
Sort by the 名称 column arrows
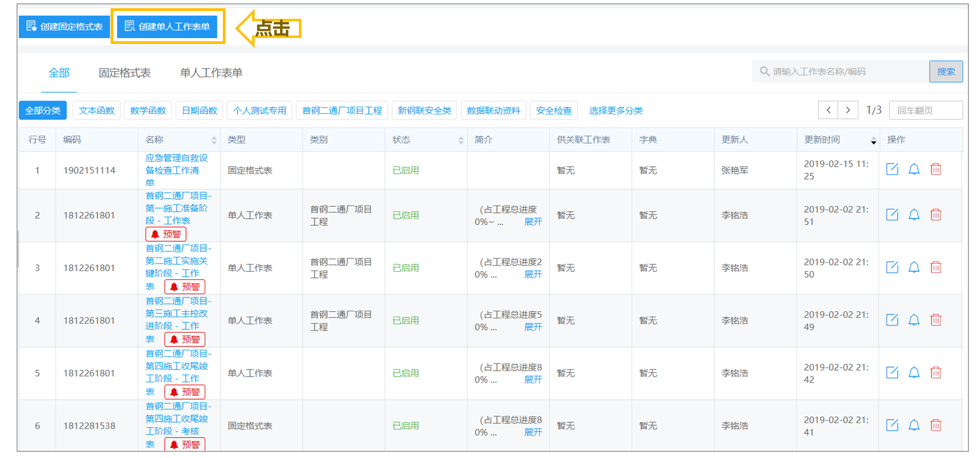pos(214,140)
